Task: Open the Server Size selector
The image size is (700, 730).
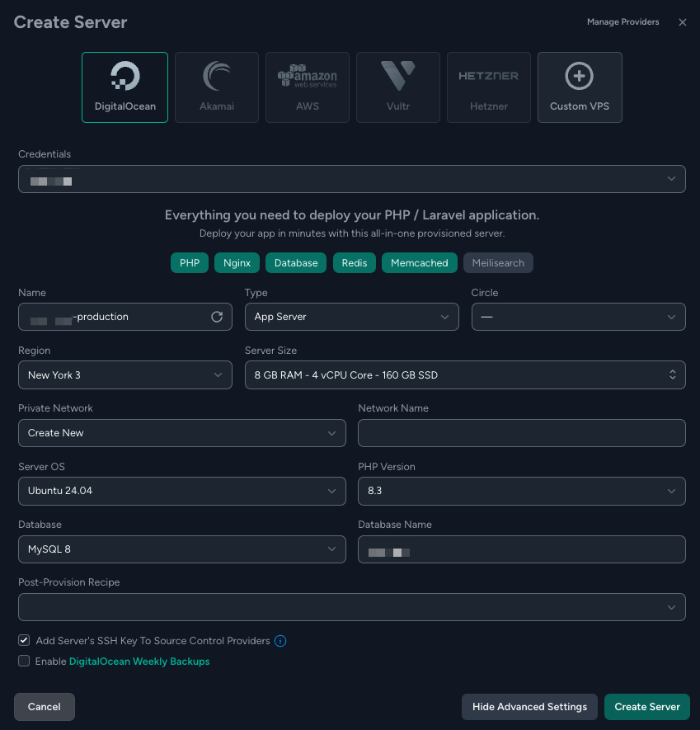Action: (465, 374)
